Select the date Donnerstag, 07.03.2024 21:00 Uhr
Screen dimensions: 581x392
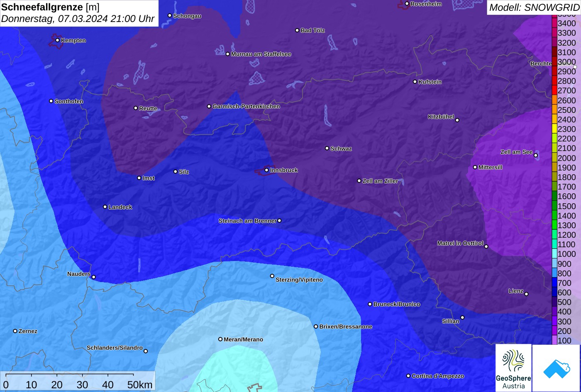(78, 19)
